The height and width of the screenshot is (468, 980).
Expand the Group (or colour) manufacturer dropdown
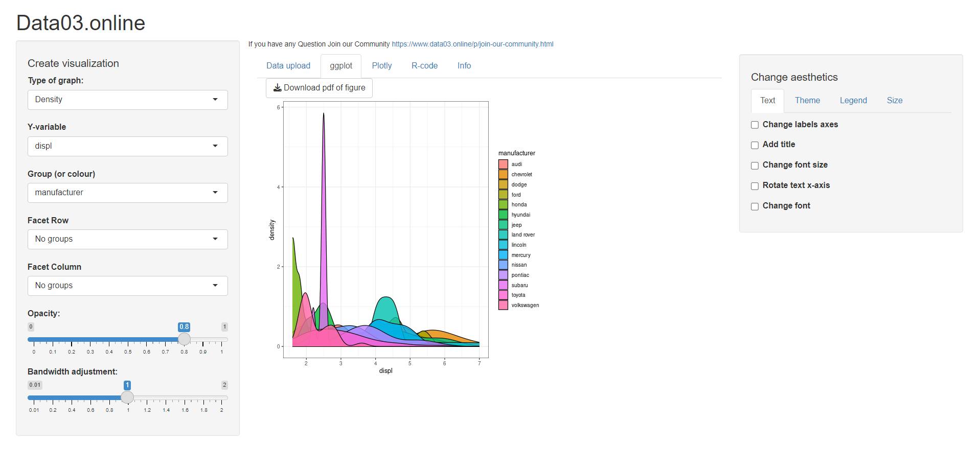point(128,193)
